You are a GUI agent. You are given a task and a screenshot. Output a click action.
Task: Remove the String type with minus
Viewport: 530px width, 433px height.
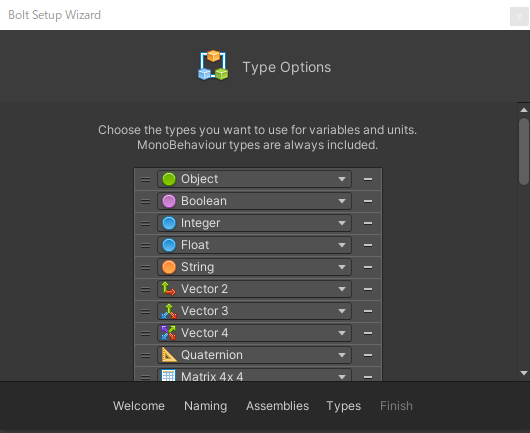click(368, 267)
